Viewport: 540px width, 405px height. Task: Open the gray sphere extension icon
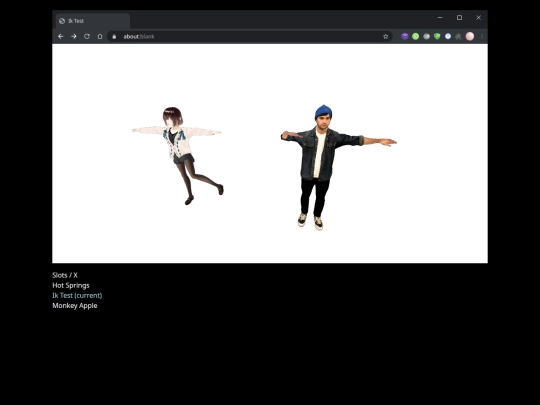coord(426,36)
